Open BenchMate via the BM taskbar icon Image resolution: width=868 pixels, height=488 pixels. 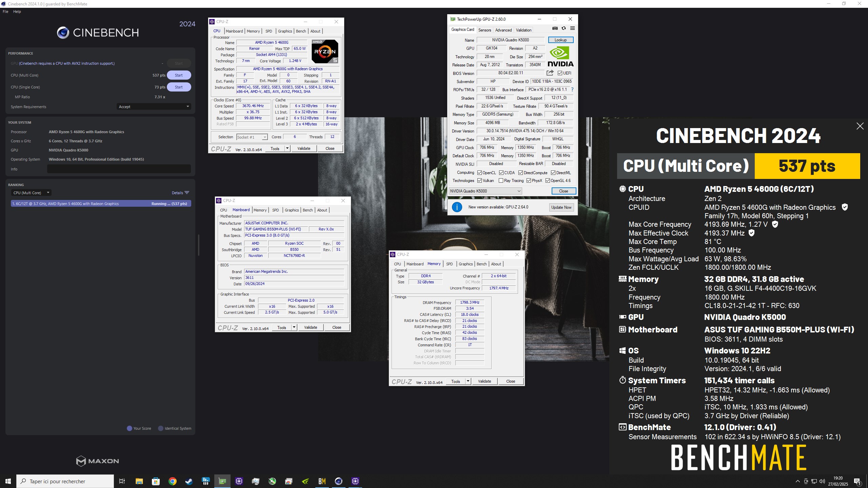322,481
